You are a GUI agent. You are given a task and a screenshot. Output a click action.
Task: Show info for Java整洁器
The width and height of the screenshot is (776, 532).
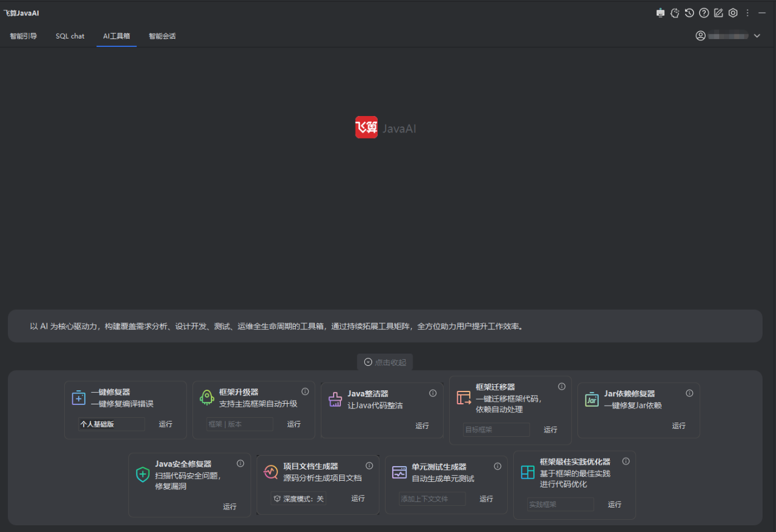click(x=433, y=393)
